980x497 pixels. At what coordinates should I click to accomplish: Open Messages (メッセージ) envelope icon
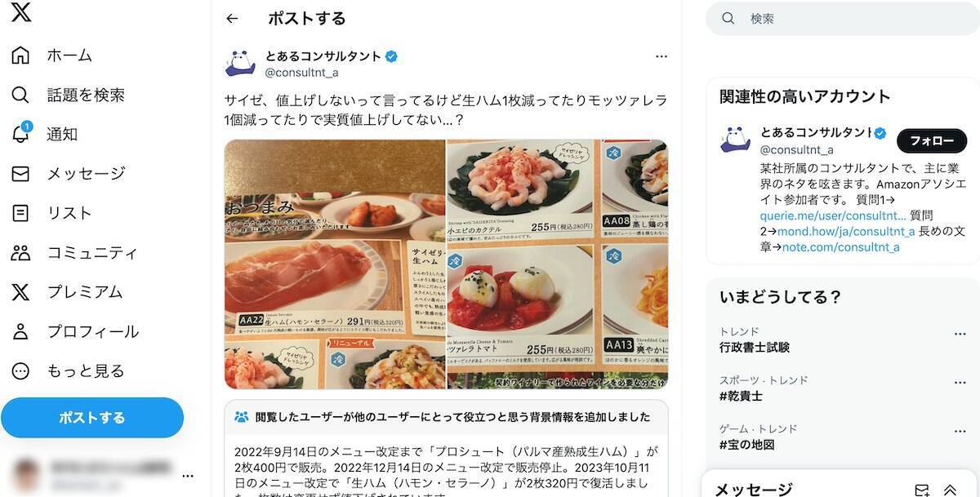click(20, 174)
